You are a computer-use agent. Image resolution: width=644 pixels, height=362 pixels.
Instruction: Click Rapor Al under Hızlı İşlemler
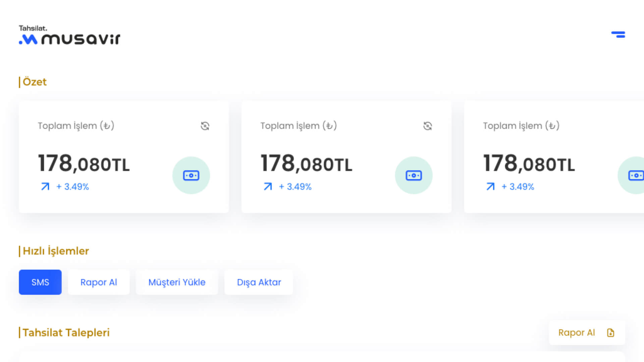[99, 282]
